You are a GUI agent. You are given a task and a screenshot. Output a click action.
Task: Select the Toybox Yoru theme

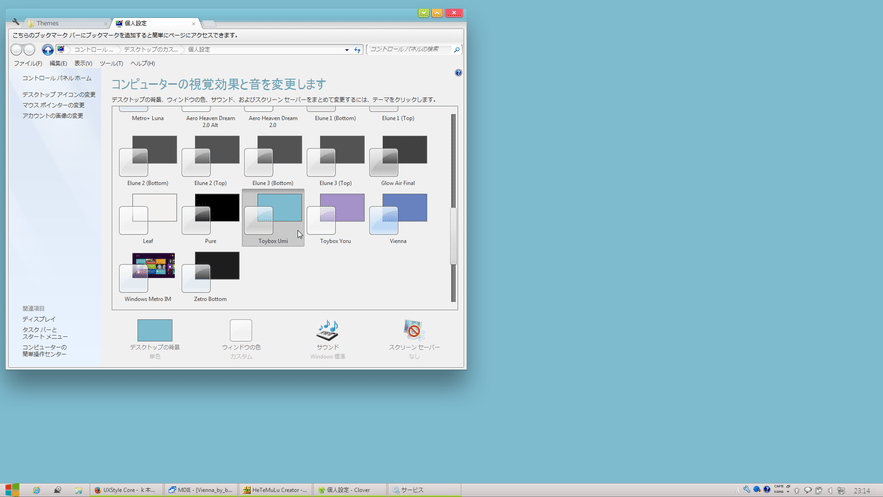[x=336, y=218]
